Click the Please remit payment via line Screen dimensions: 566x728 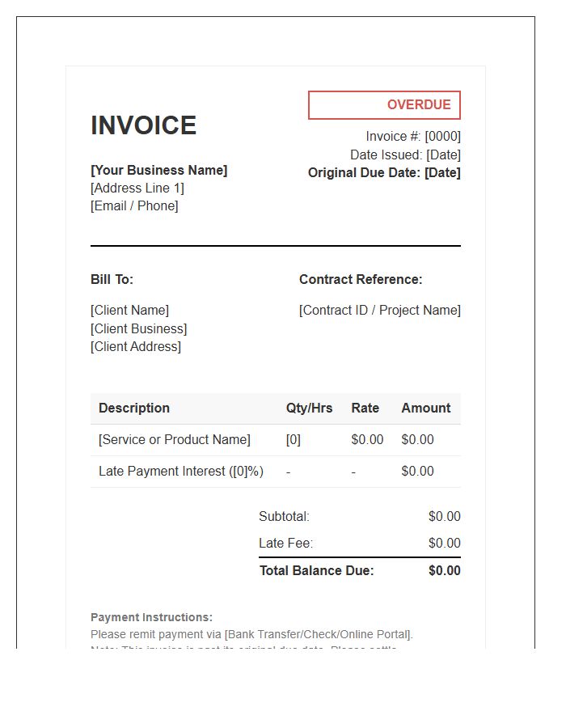[252, 635]
